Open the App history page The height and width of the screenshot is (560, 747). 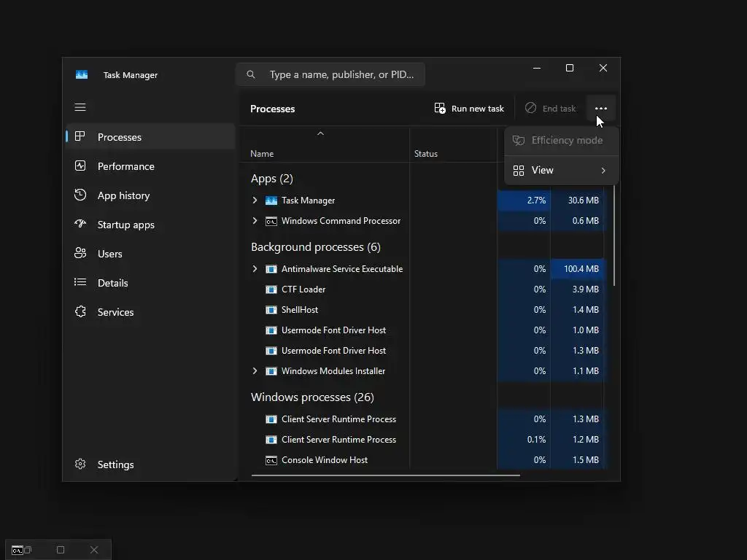tap(150, 195)
